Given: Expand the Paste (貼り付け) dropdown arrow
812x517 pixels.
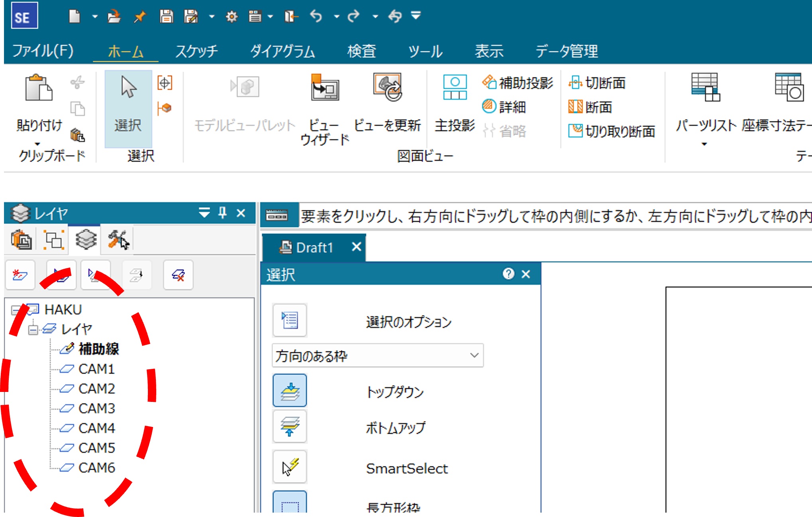Looking at the screenshot, I should [x=37, y=144].
